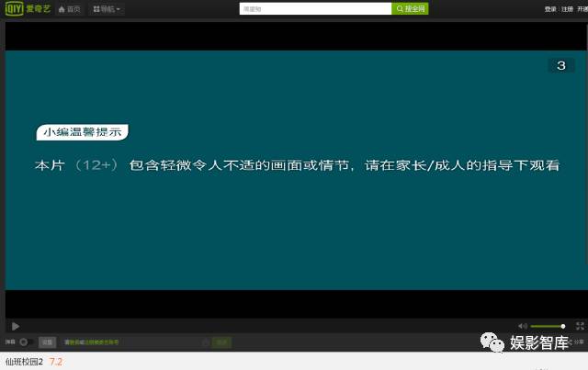Open danmaku 设置 settings button
This screenshot has width=588, height=370.
click(47, 342)
